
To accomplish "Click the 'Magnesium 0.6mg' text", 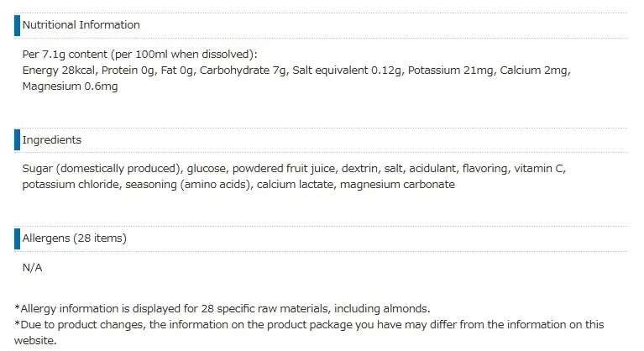I will tap(70, 86).
